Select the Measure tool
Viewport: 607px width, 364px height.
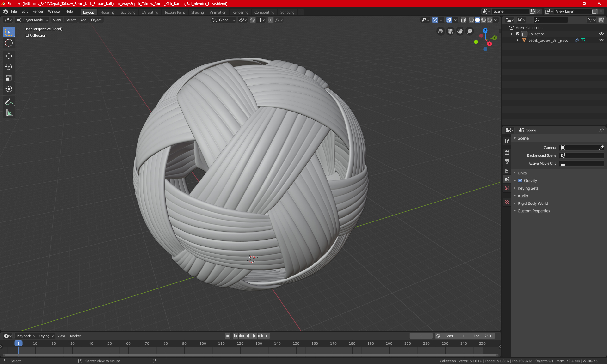point(9,113)
